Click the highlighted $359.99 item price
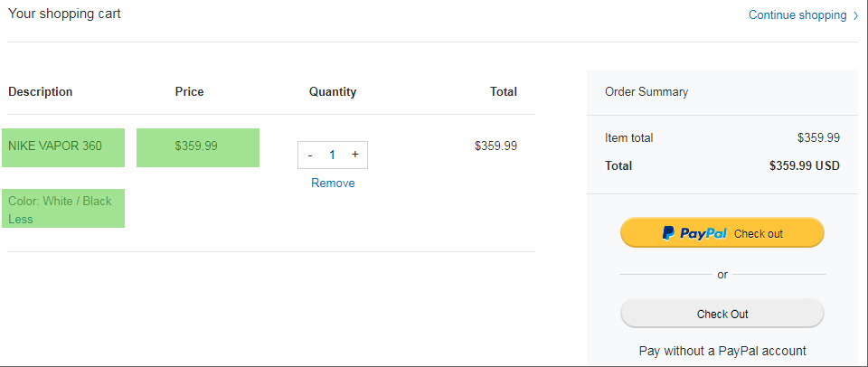 pos(196,146)
